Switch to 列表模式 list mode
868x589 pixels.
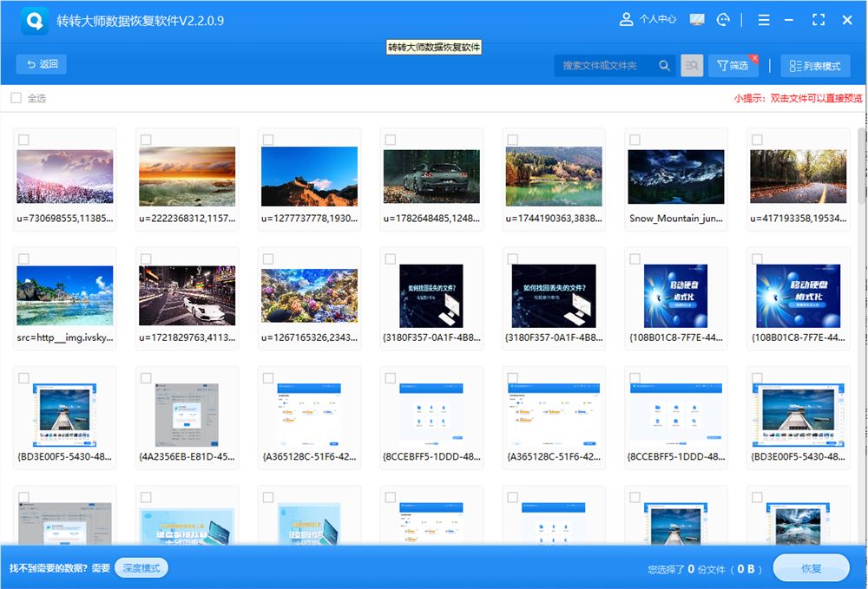coord(815,66)
